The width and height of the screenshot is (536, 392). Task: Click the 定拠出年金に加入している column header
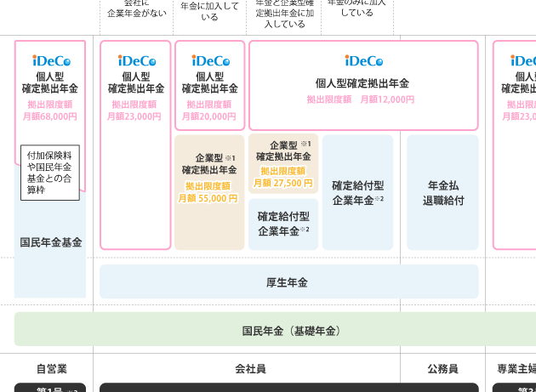point(285,14)
